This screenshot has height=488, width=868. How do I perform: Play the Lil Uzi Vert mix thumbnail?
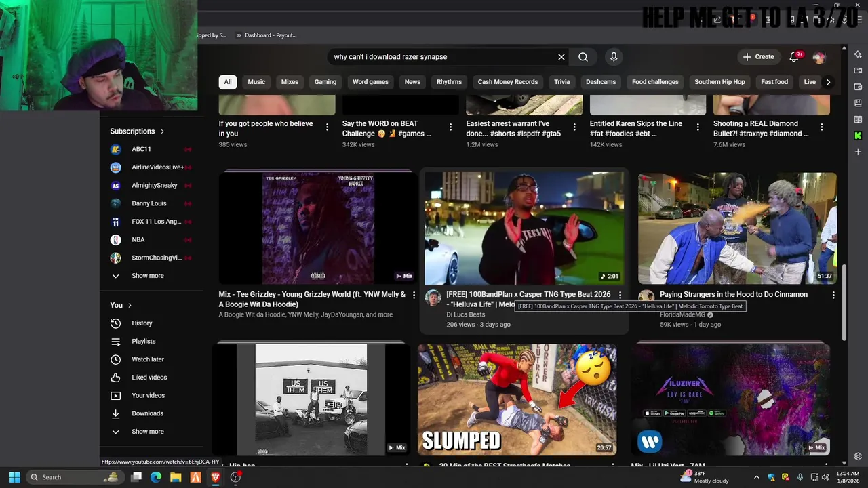730,399
